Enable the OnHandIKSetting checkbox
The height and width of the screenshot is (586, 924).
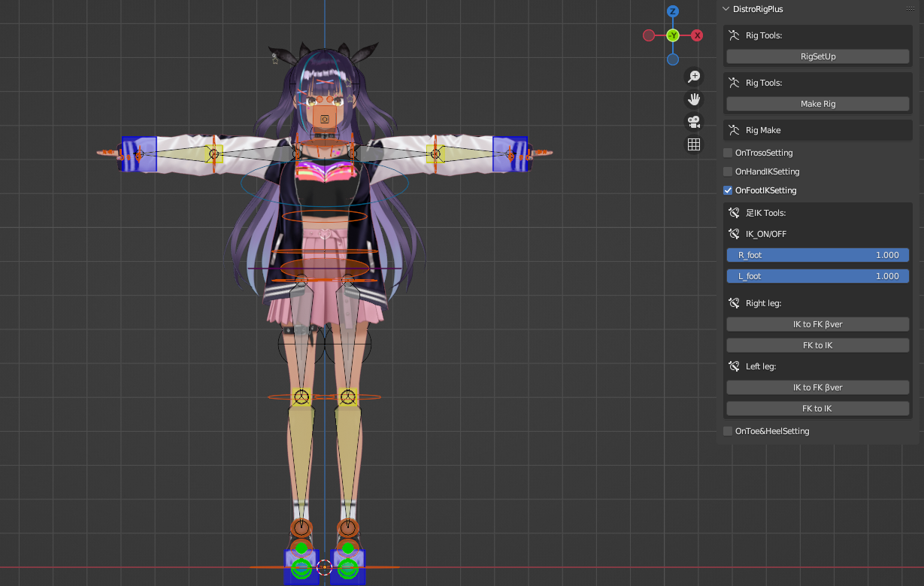point(728,172)
